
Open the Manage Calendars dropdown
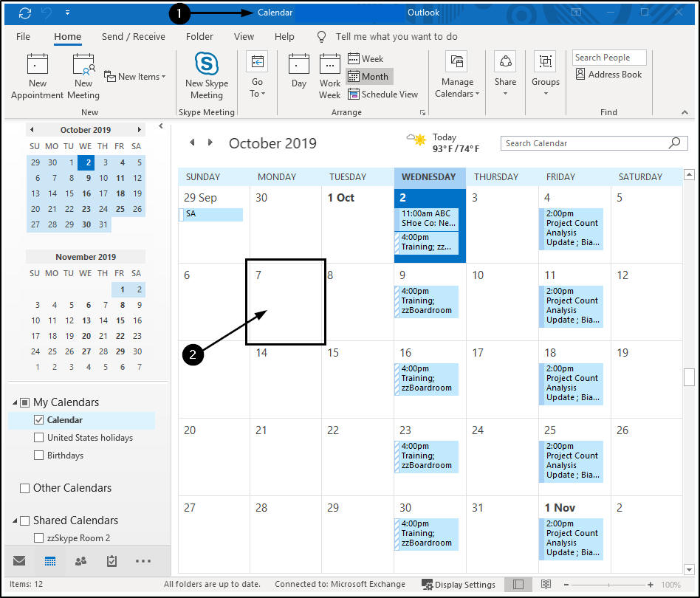(x=457, y=74)
